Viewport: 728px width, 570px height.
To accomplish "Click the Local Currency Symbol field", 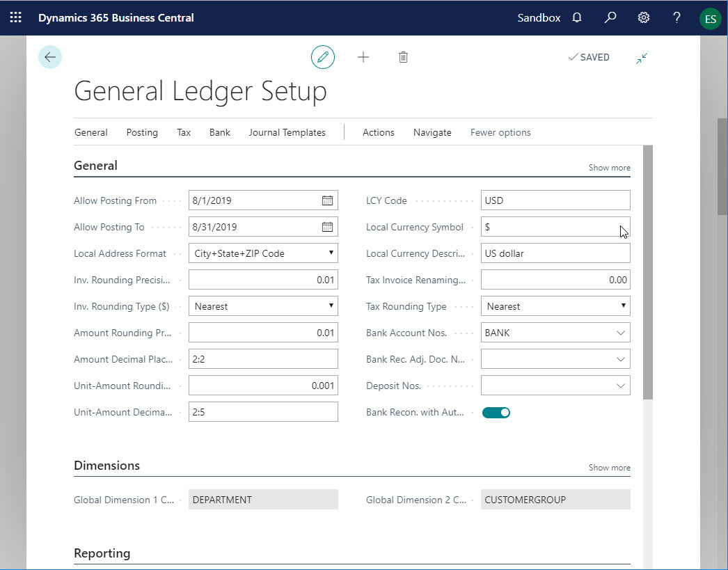I will pyautogui.click(x=555, y=227).
